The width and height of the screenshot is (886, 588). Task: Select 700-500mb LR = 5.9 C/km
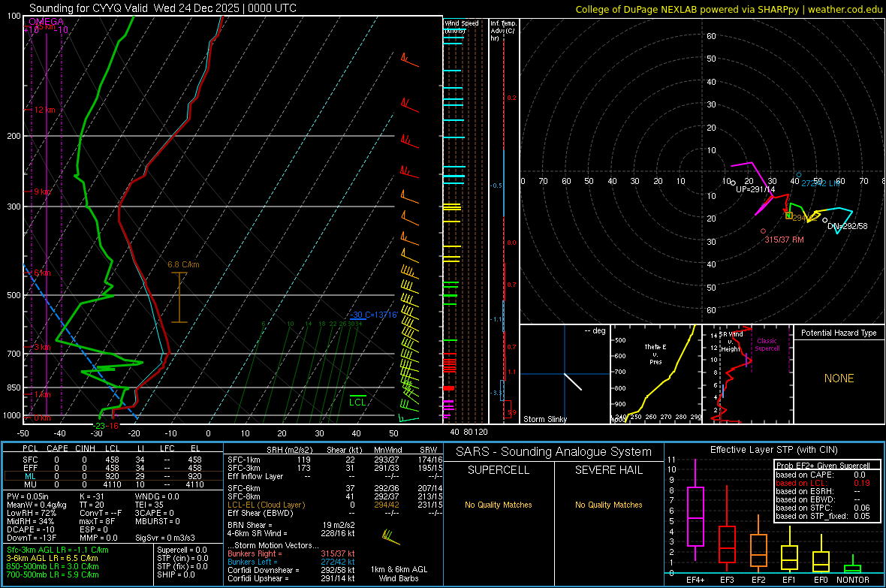[53, 574]
